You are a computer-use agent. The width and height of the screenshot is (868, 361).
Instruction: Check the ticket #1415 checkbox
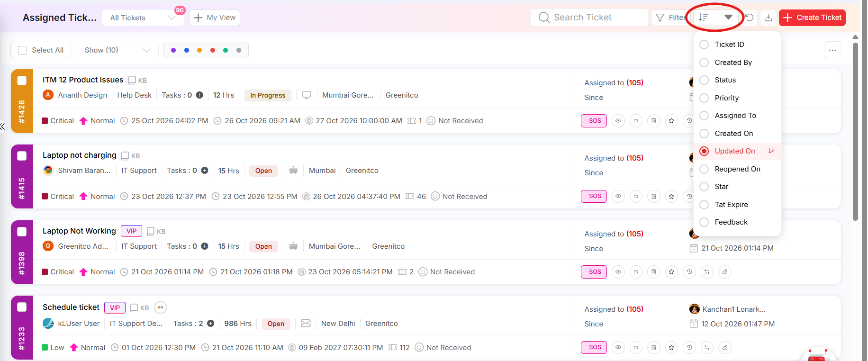pos(22,156)
